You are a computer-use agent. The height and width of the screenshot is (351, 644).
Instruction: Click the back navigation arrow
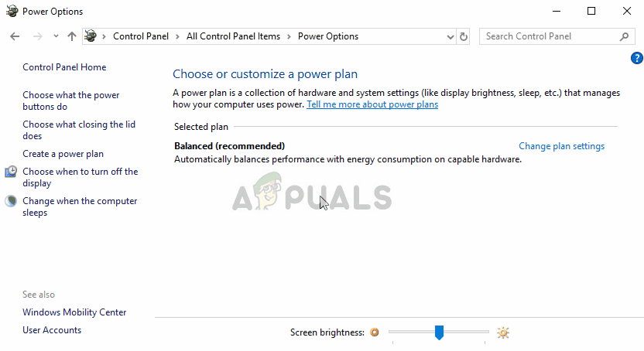pos(15,36)
